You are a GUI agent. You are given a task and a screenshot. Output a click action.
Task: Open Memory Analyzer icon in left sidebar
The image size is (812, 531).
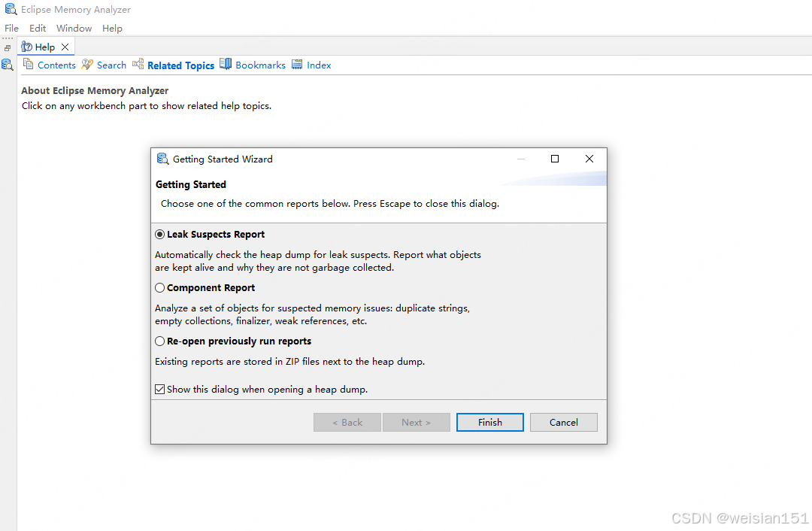(8, 65)
